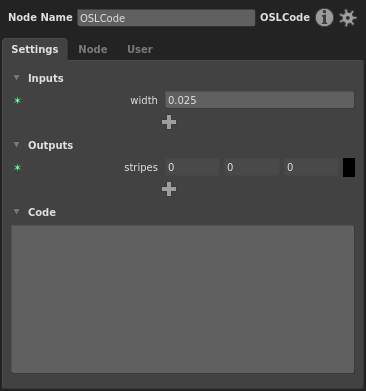The image size is (366, 391).
Task: Switch to the Node tab
Action: click(x=93, y=49)
